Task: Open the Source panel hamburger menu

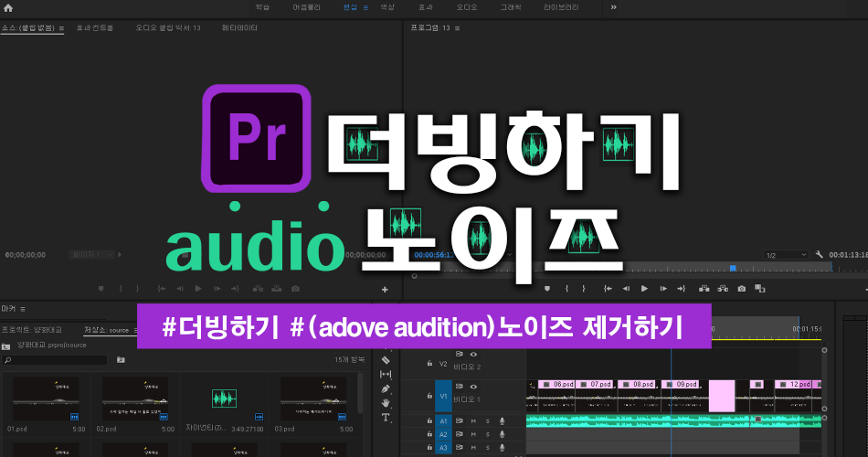Action: pos(61,28)
